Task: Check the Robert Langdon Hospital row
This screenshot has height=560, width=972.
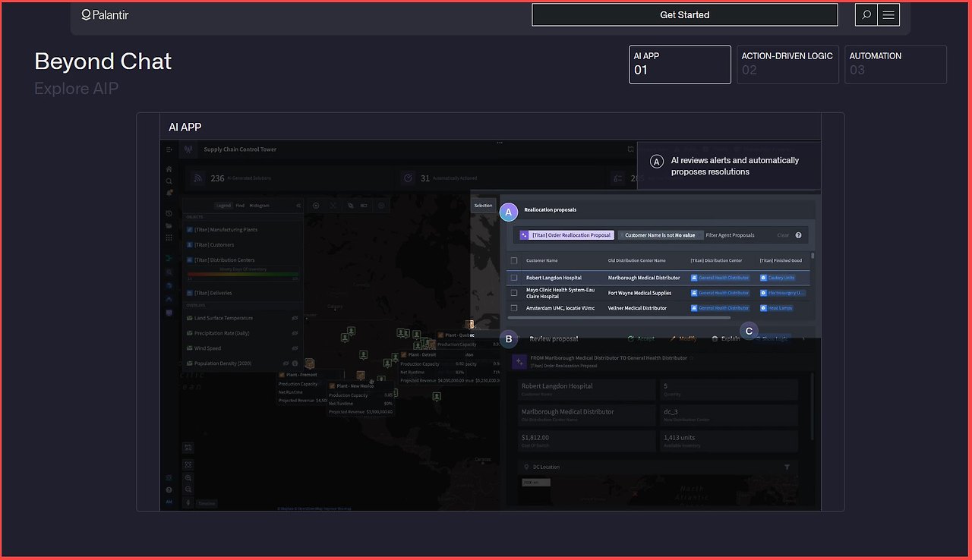Action: [514, 278]
